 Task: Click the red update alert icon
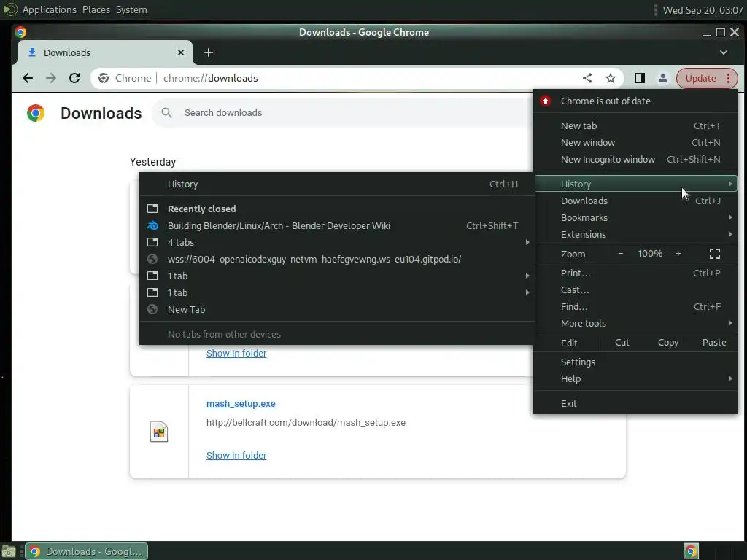(546, 101)
